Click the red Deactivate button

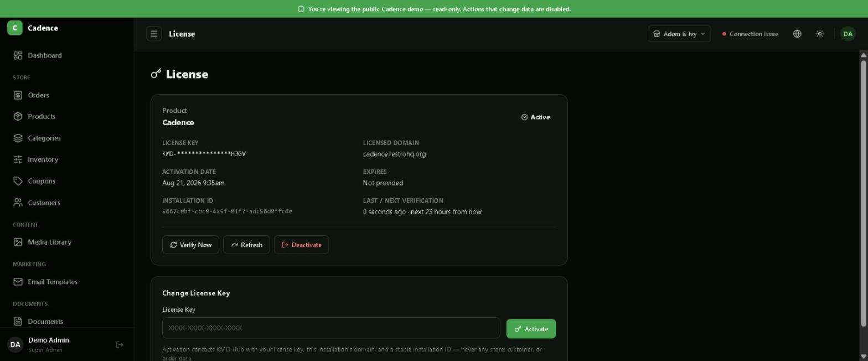pyautogui.click(x=301, y=245)
